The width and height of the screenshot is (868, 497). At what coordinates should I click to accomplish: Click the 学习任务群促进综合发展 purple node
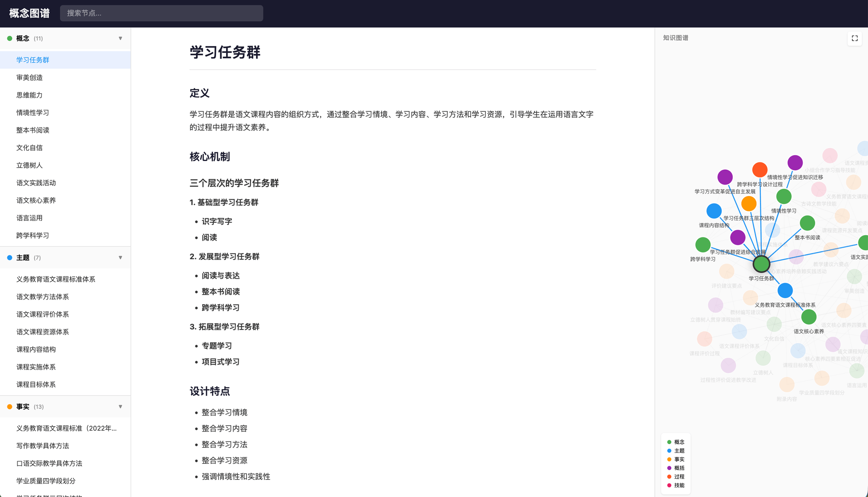(738, 237)
